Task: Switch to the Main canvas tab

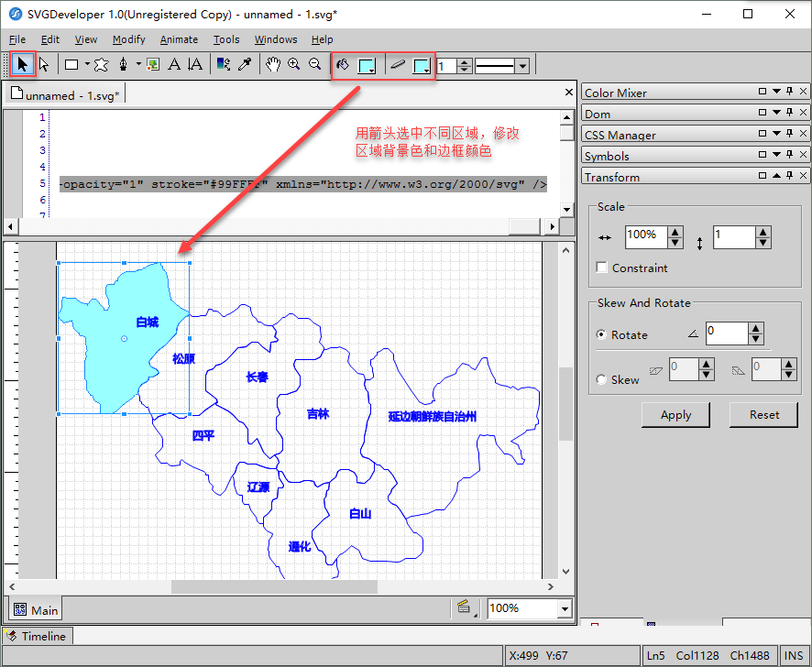Action: click(36, 610)
